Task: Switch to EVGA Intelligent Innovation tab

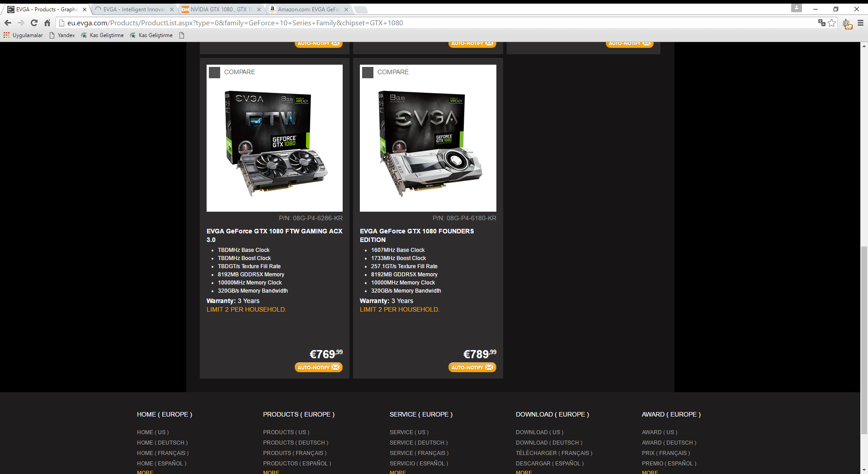Action: 134,9
